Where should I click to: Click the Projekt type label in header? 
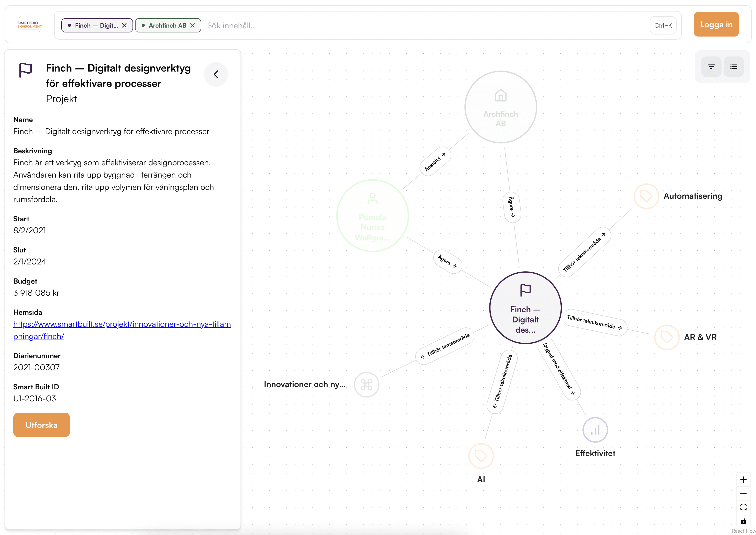[61, 99]
